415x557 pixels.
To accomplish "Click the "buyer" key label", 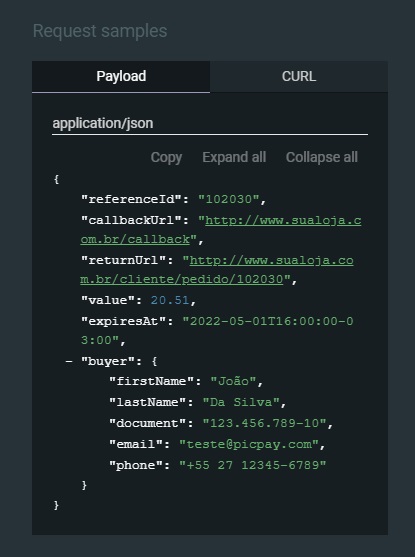I will coord(108,362).
